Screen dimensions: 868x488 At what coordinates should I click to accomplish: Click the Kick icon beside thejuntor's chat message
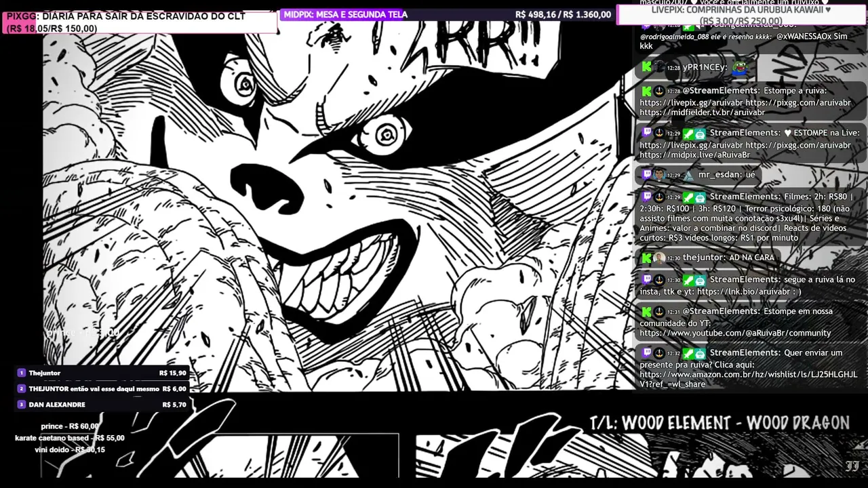pyautogui.click(x=646, y=258)
